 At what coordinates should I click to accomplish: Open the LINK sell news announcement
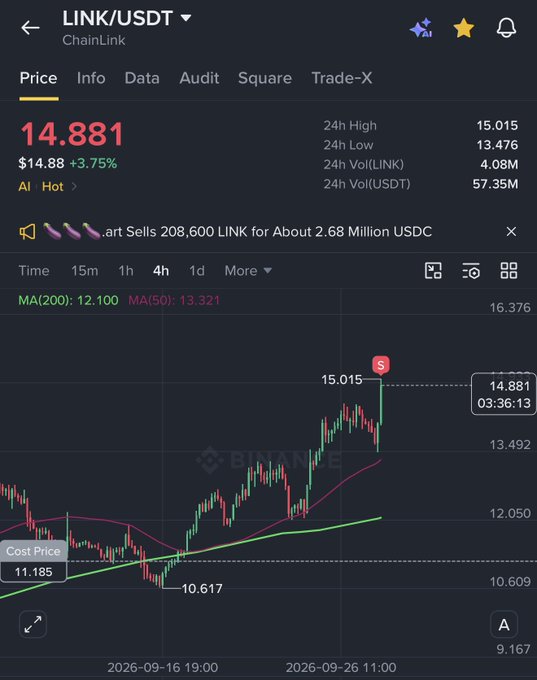[x=237, y=232]
